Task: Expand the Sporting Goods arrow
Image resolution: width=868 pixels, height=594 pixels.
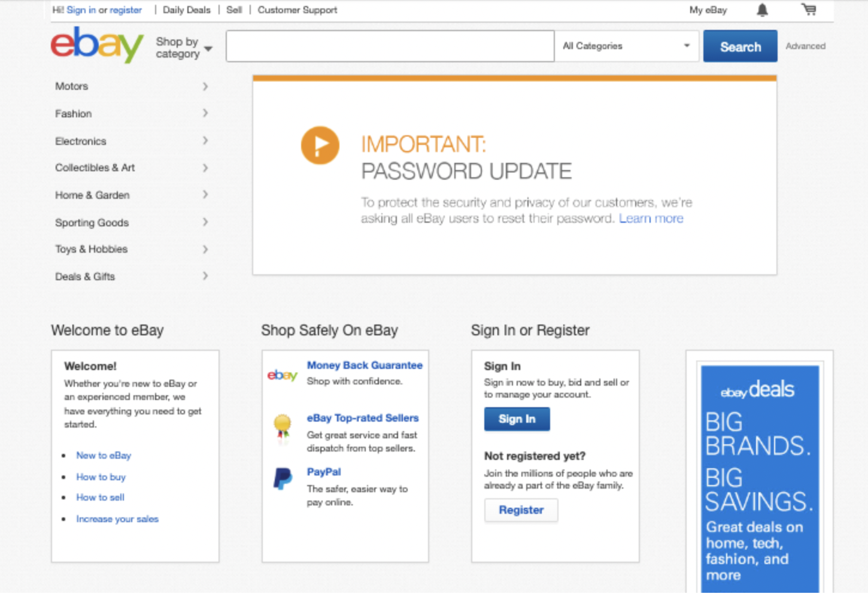Action: point(205,222)
